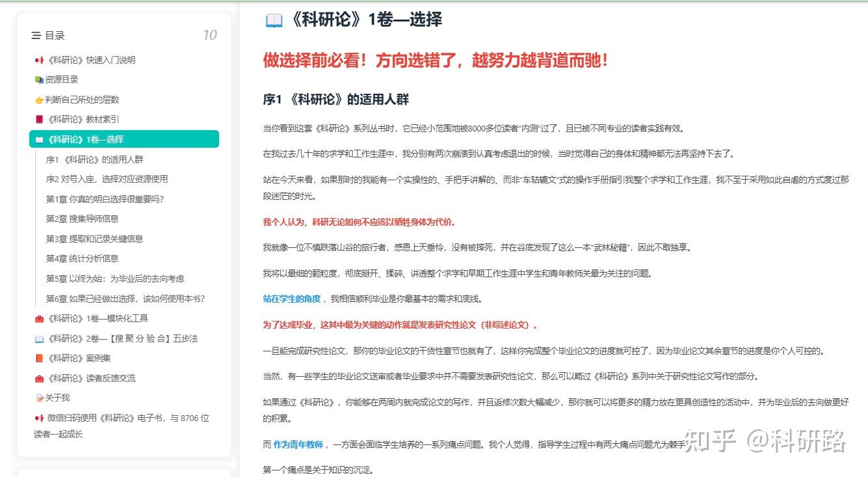Click the memo-pencil icon beside 关于我

(x=40, y=398)
